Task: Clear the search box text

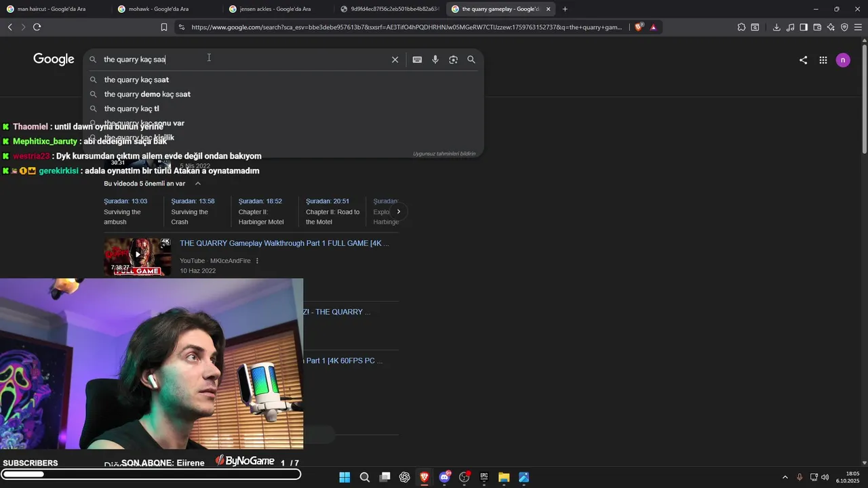Action: click(x=395, y=60)
